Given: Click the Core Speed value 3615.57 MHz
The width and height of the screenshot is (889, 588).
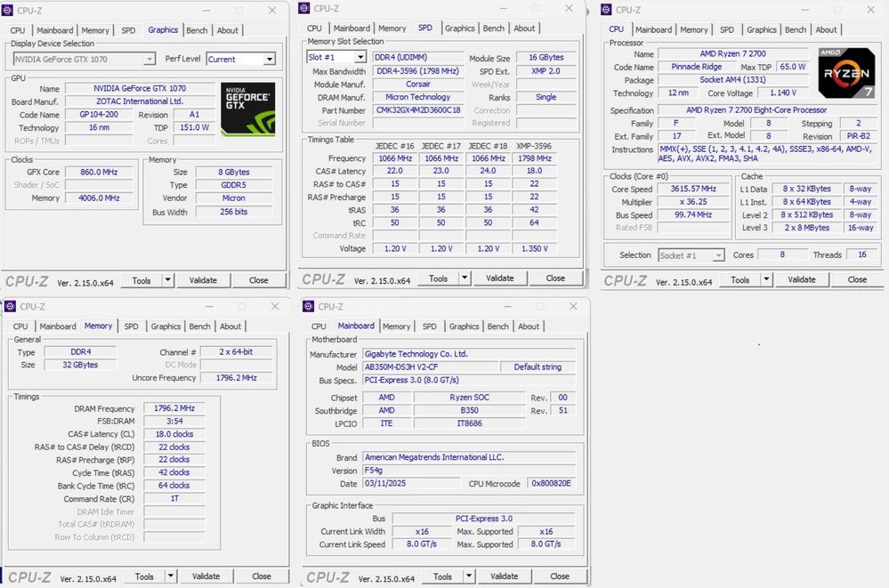Looking at the screenshot, I should (x=693, y=189).
